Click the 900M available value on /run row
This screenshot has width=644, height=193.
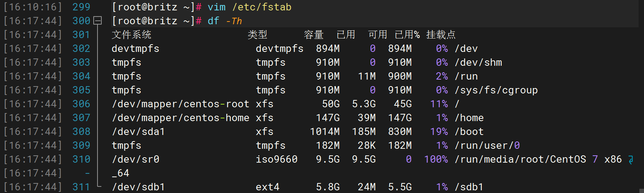coord(400,76)
